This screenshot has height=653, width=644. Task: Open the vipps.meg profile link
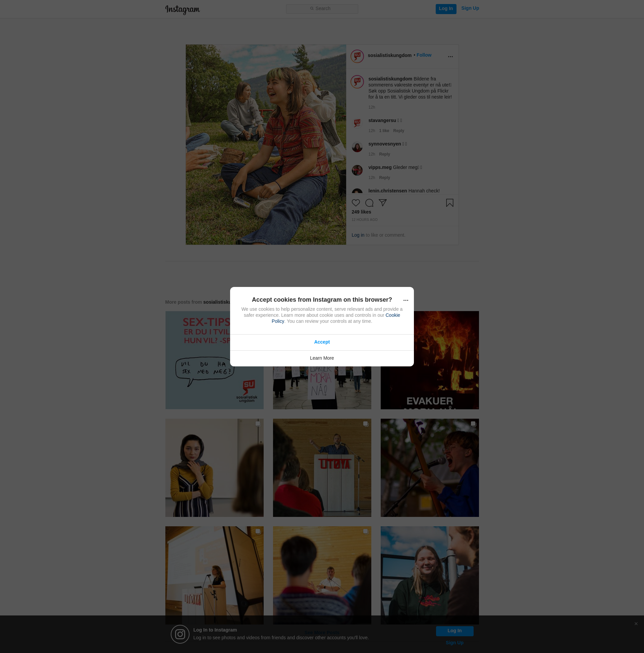coord(380,167)
